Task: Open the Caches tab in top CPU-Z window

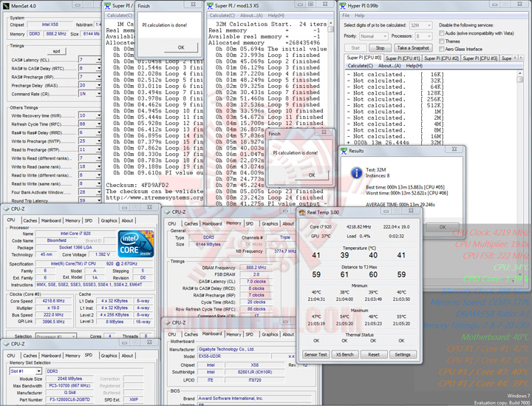Action: click(30, 220)
